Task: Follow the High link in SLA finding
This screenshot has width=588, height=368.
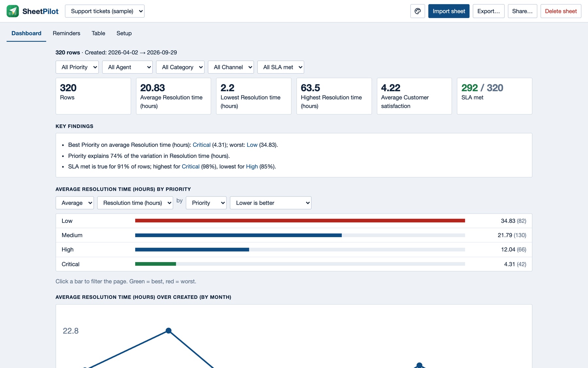Action: pos(252,166)
